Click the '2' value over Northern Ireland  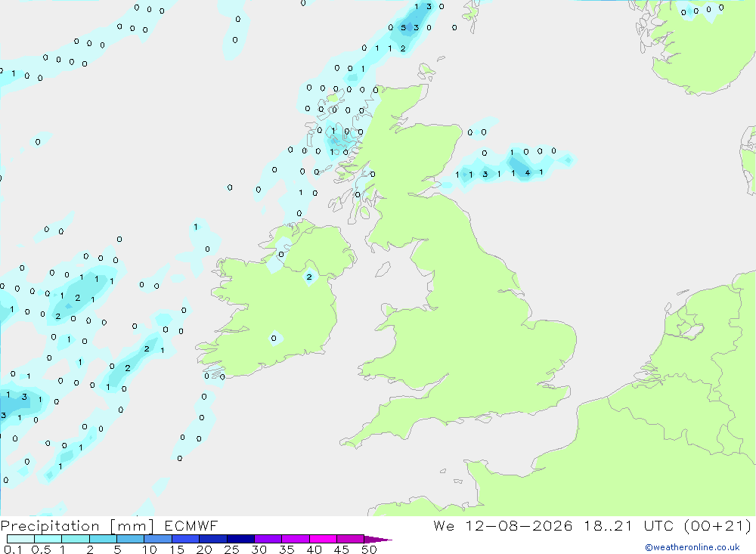(309, 277)
